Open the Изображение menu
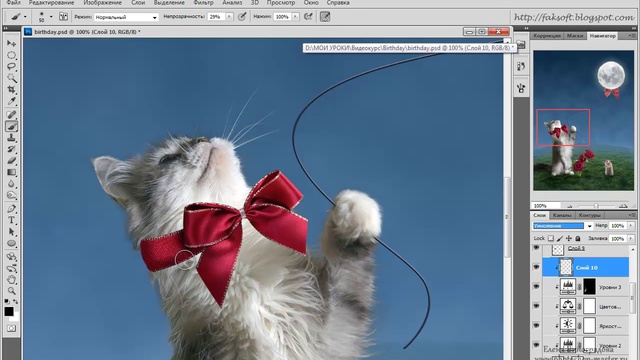The width and height of the screenshot is (640, 360). pos(103,3)
